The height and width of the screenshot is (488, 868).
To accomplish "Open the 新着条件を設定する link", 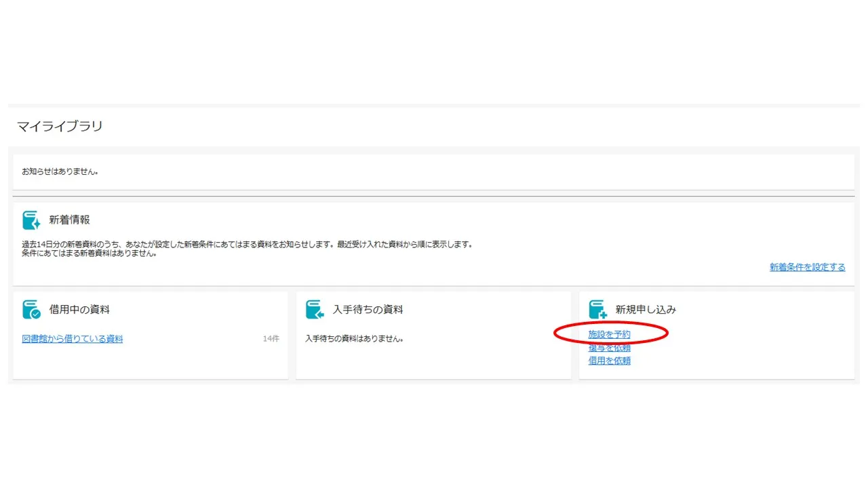I will click(x=807, y=267).
